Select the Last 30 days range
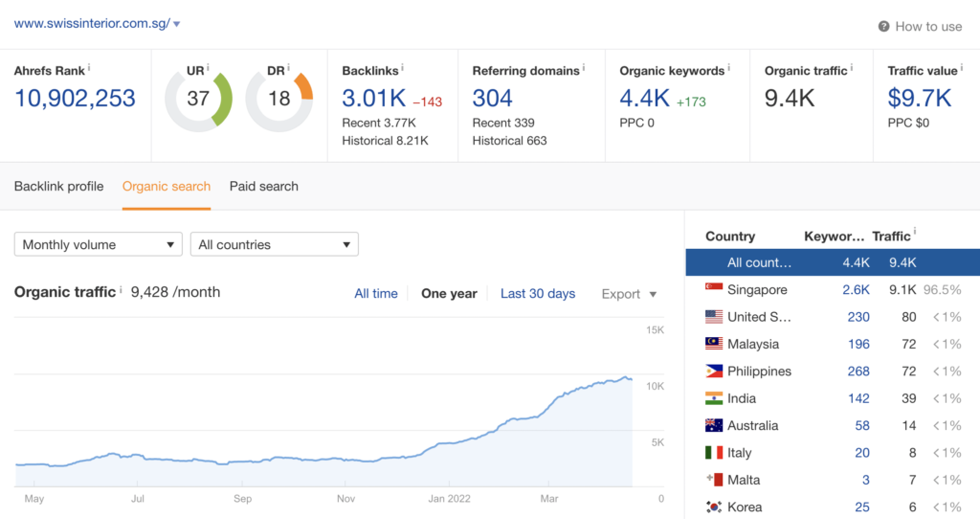The width and height of the screenshot is (980, 519). coord(538,294)
